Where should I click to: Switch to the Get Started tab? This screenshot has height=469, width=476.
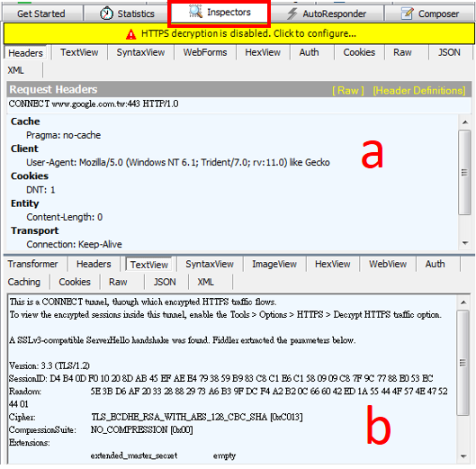[x=41, y=14]
